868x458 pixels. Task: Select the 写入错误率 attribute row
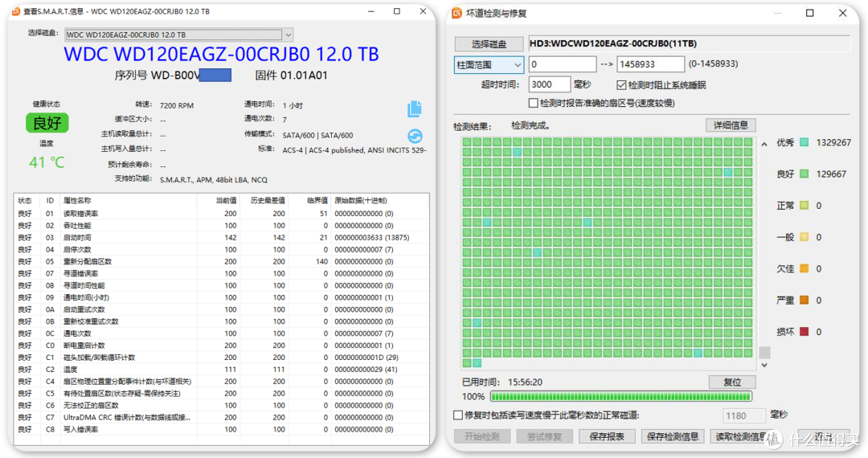(221, 429)
